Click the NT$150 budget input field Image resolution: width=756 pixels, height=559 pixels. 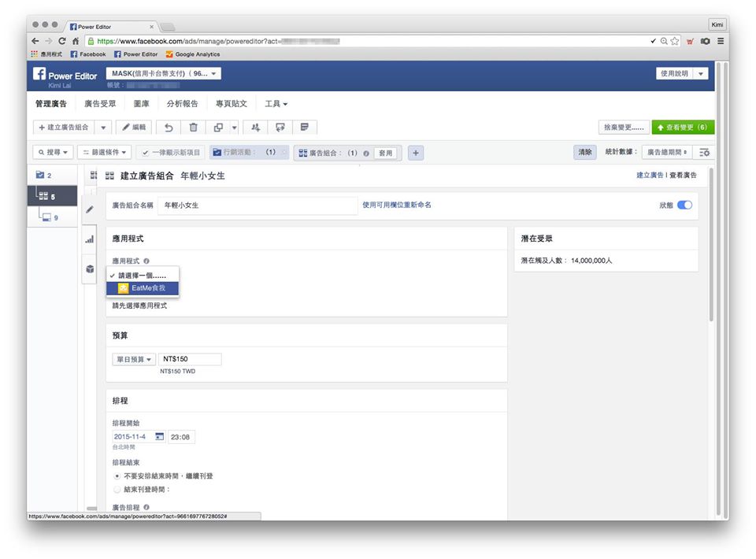[190, 359]
